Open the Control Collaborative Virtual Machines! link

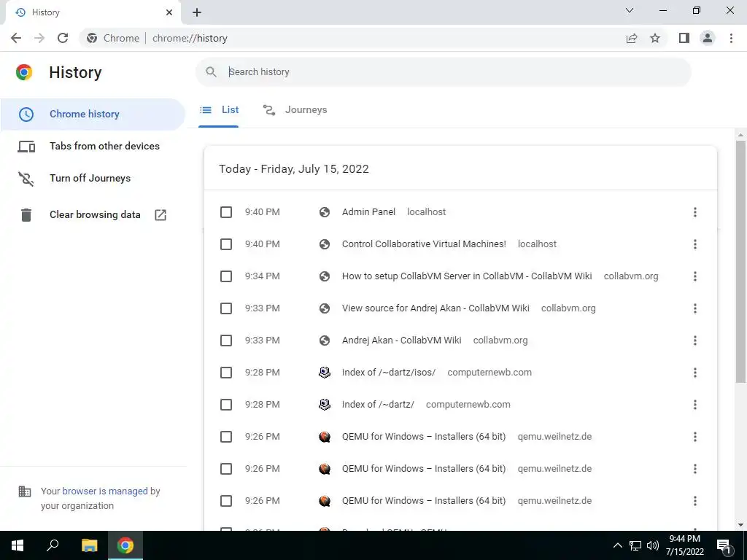pos(424,244)
